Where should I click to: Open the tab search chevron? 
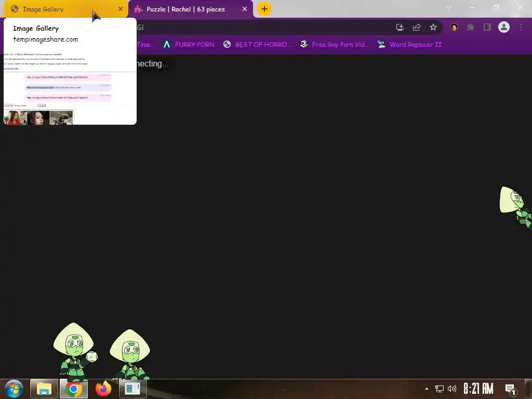448,7
